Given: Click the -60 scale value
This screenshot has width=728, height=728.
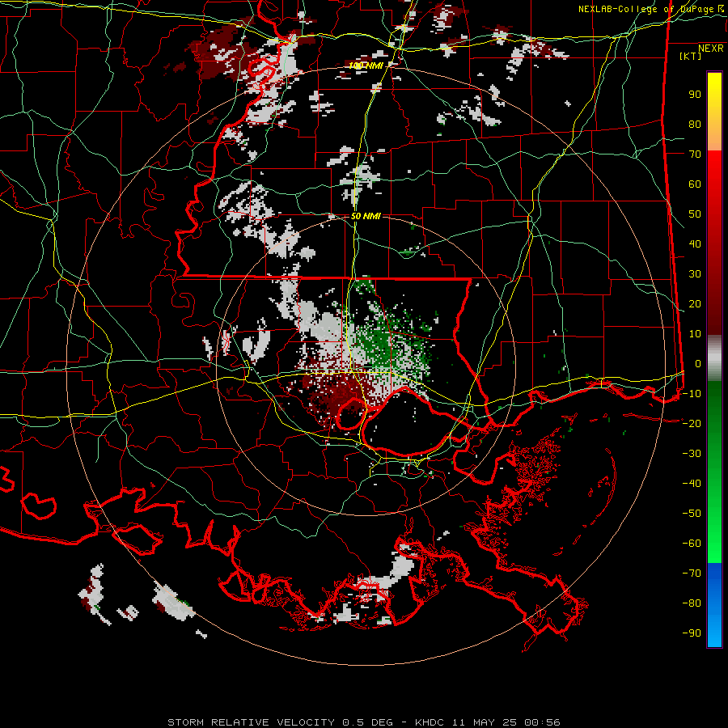Looking at the screenshot, I should 692,544.
